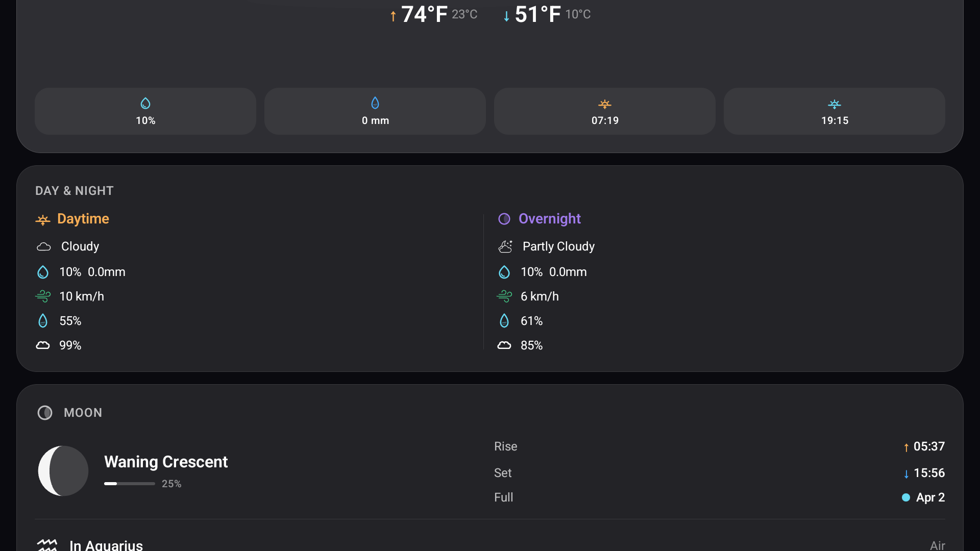Click the overnight cloud cover icon
This screenshot has height=551, width=980.
coord(504,345)
